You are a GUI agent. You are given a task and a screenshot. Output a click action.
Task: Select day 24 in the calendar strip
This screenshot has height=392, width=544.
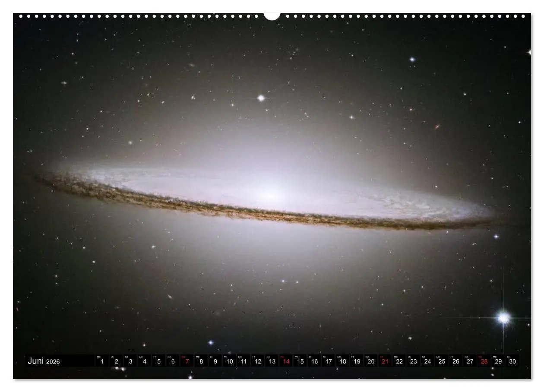pyautogui.click(x=427, y=361)
